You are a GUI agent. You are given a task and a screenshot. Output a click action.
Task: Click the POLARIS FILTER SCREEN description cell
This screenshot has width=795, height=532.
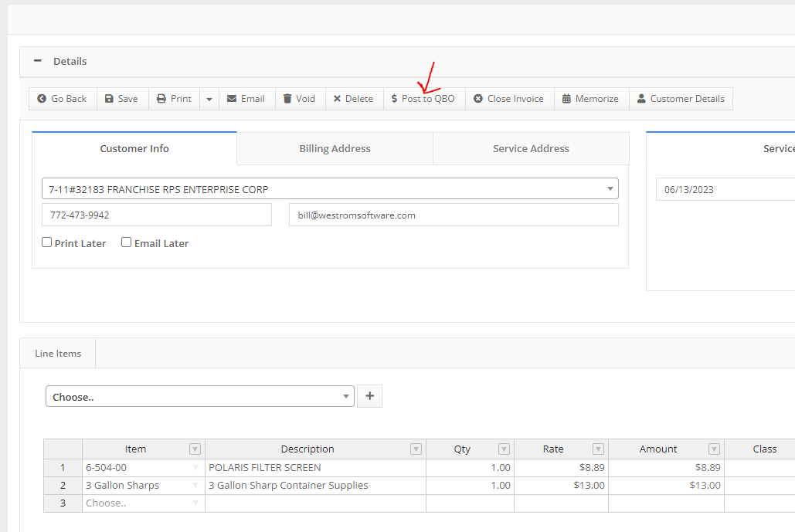(315, 468)
